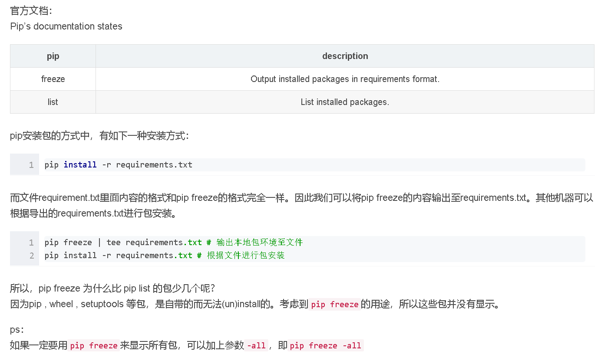Click "Pip's documentation states" line
601x364 pixels.
pos(66,26)
